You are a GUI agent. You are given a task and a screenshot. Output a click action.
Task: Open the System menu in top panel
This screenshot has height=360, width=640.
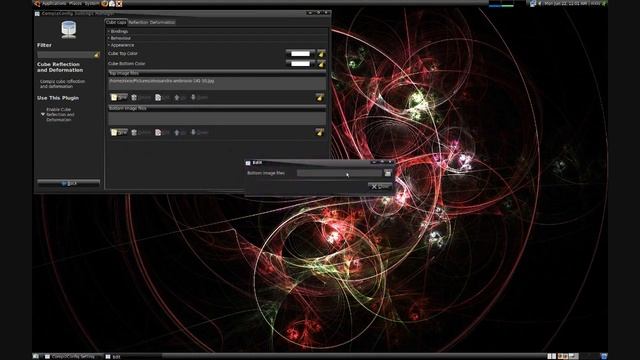coord(92,3)
